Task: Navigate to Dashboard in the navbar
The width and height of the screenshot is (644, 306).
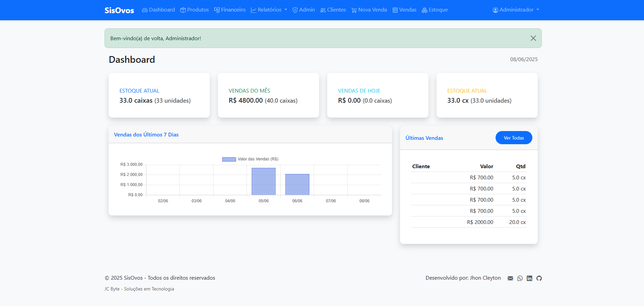Action: (x=158, y=10)
